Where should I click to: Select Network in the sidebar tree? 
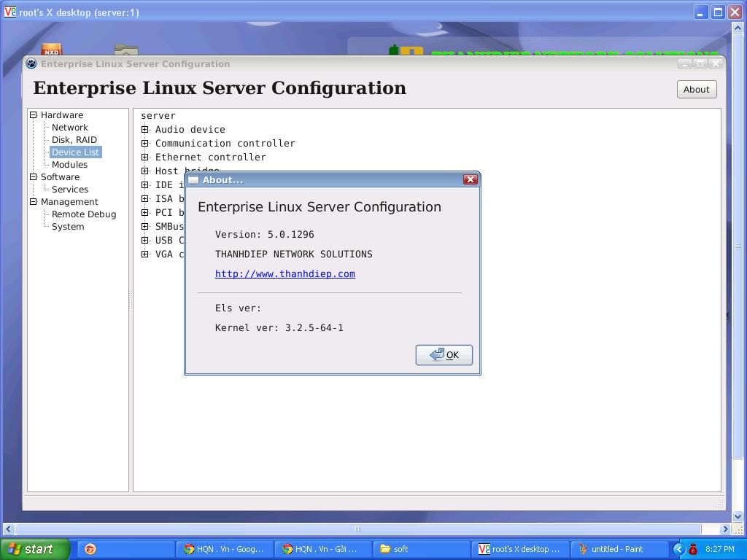point(69,128)
